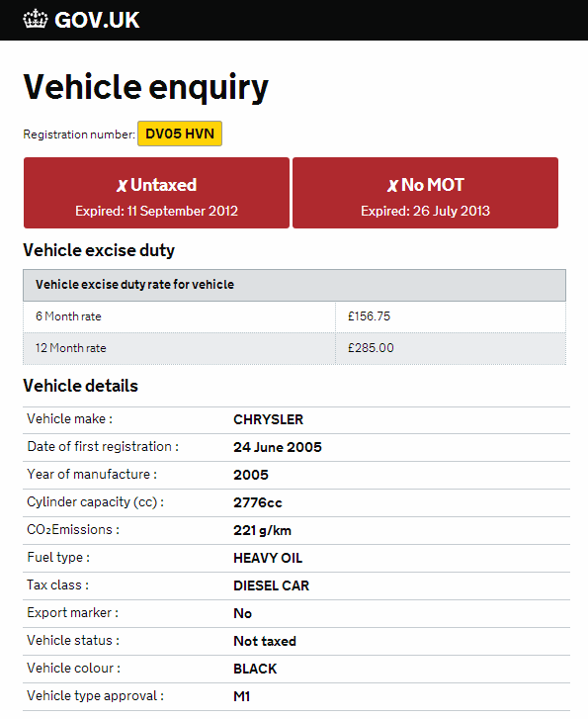This screenshot has width=588, height=719.
Task: Click the £285.00 twelve month rate value
Action: [x=371, y=348]
